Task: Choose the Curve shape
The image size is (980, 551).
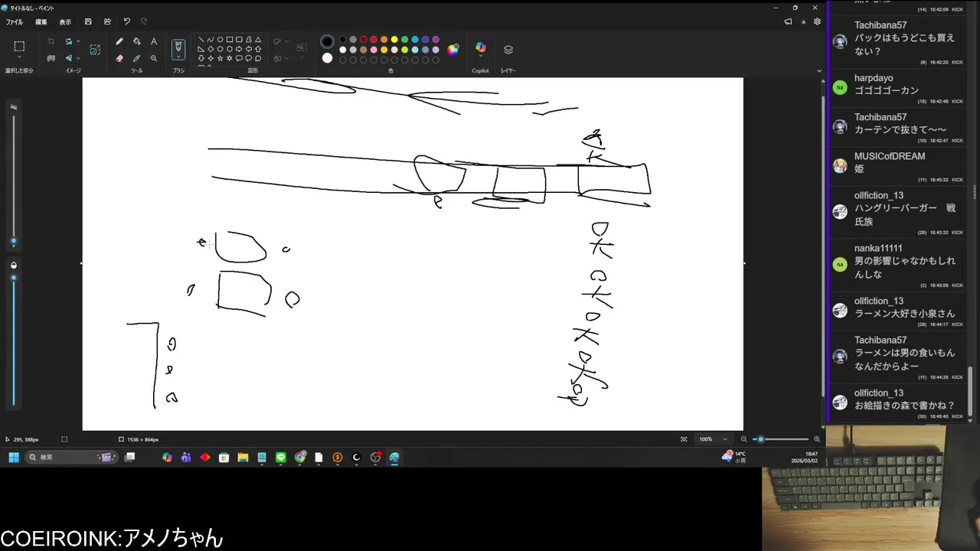Action: pyautogui.click(x=211, y=40)
